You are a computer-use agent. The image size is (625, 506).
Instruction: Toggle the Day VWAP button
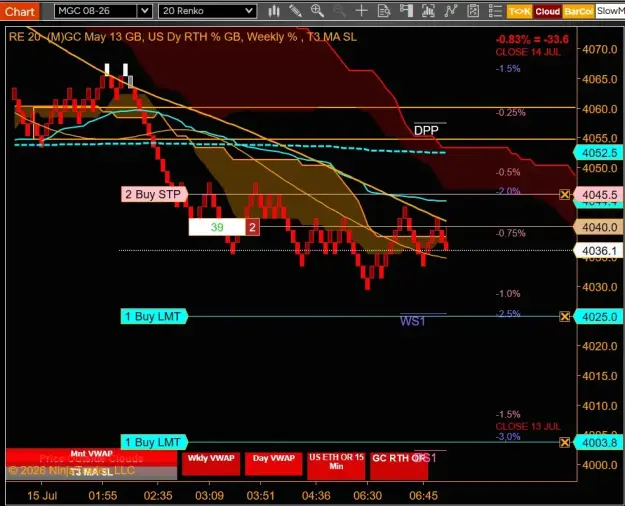(x=273, y=463)
